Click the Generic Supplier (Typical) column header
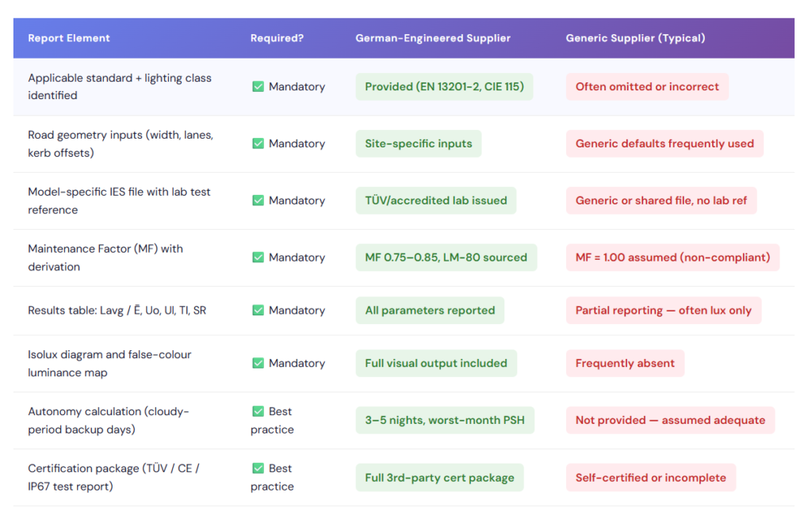Image resolution: width=812 pixels, height=519 pixels. pos(635,38)
